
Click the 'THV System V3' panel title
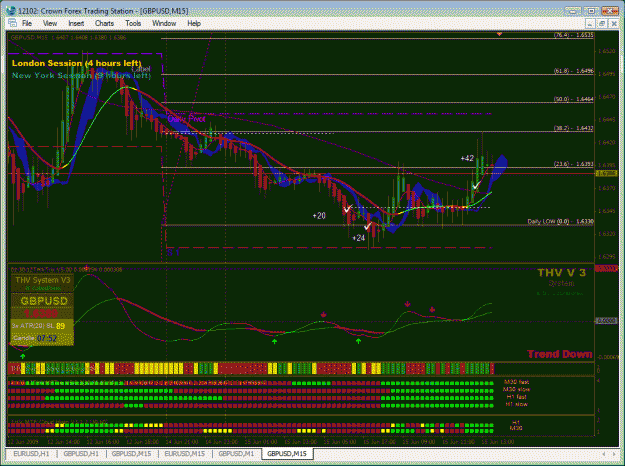click(x=43, y=280)
